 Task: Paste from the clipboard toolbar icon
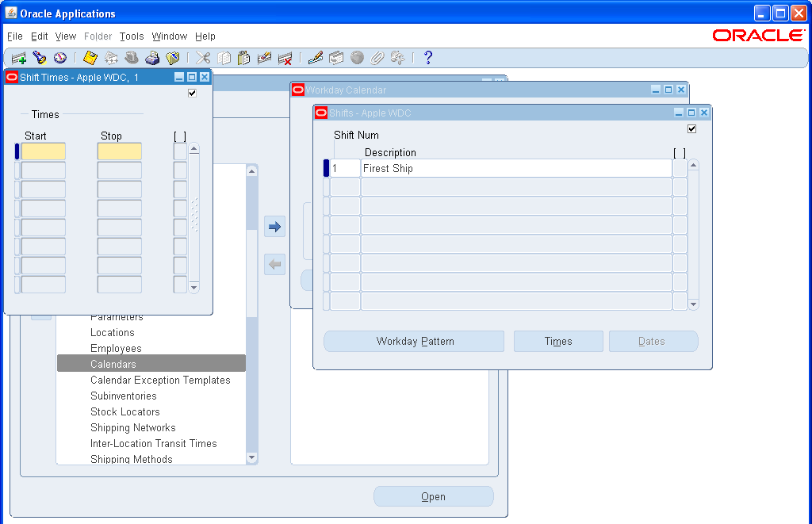point(245,57)
